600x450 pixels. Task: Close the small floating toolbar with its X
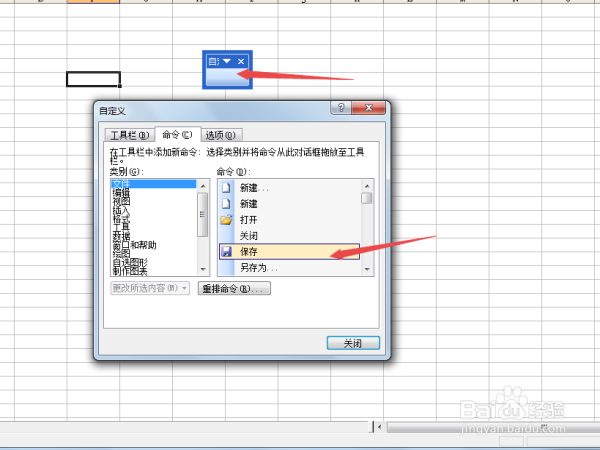[241, 61]
